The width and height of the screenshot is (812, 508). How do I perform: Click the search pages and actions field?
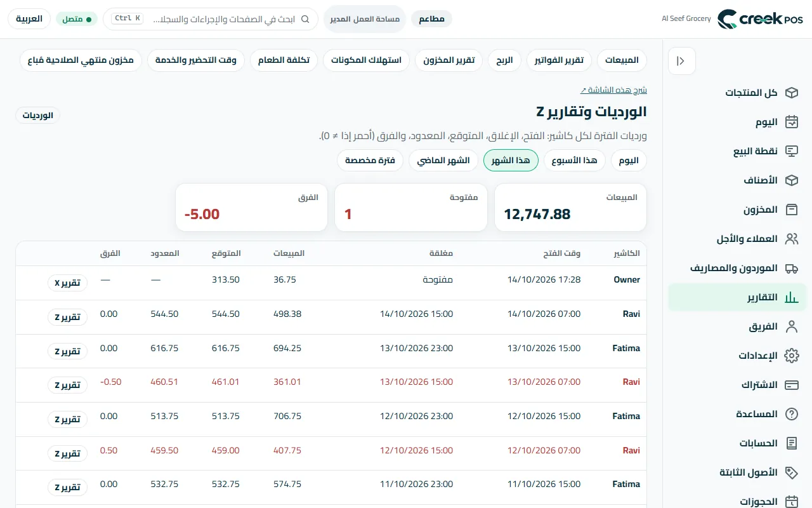[211, 19]
